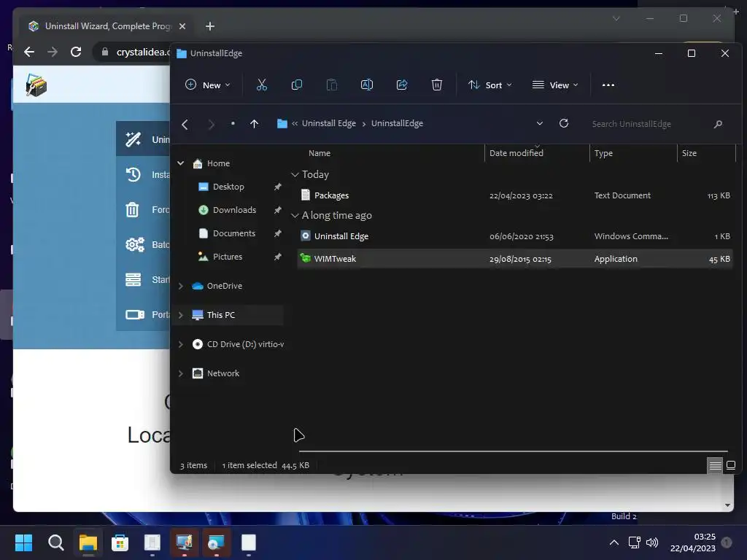
Task: Select Documents in navigation pane
Action: 234,233
